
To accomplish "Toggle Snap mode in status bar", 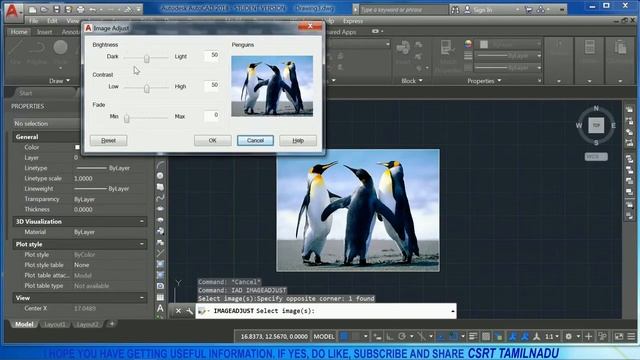I will click(356, 336).
